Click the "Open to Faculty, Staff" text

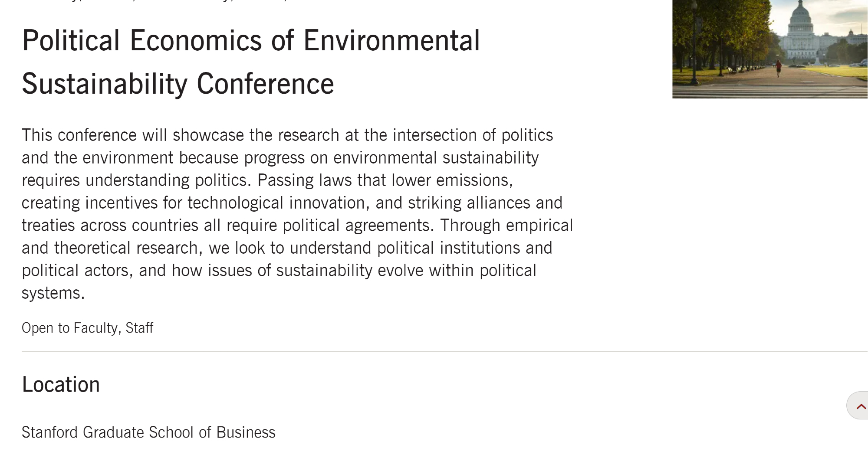tap(87, 328)
